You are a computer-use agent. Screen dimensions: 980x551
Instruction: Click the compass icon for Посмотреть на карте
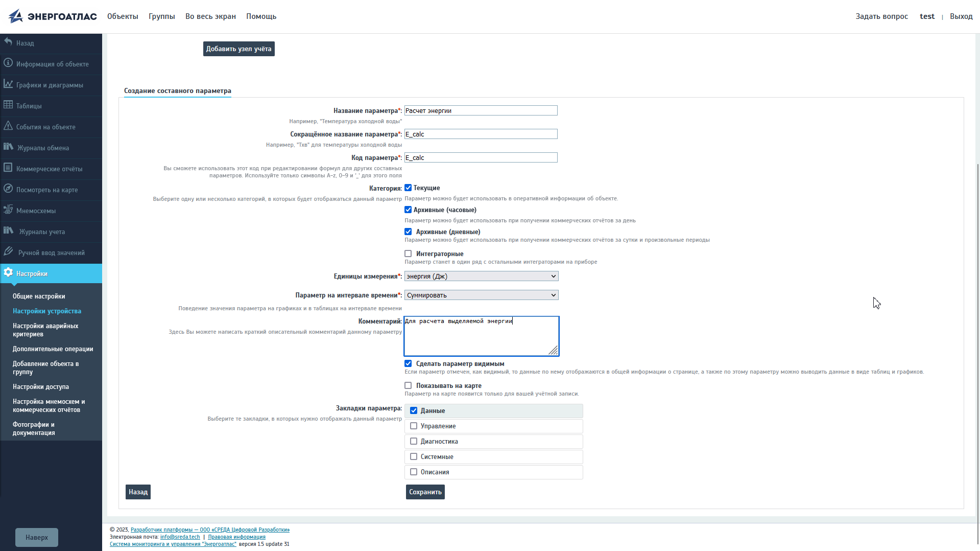click(x=8, y=189)
